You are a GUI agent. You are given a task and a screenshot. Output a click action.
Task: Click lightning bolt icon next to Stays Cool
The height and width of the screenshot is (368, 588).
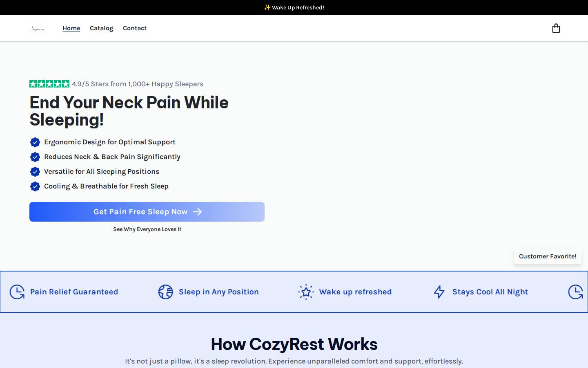click(x=439, y=292)
